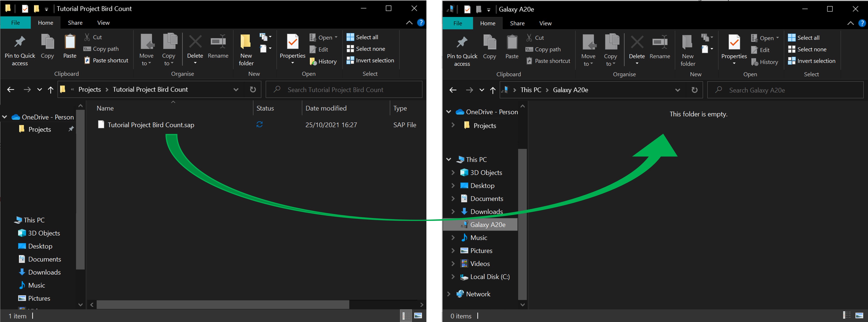The width and height of the screenshot is (868, 322).
Task: Switch to large icons view in left window status bar
Action: point(418,316)
